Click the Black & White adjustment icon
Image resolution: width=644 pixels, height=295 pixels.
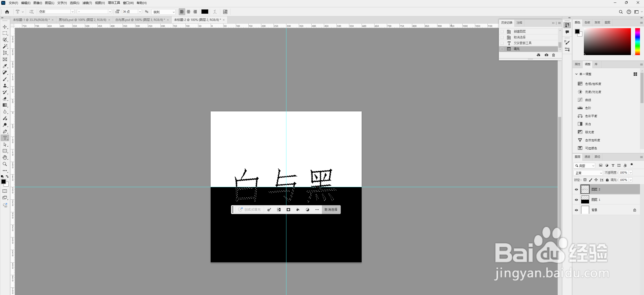(580, 124)
